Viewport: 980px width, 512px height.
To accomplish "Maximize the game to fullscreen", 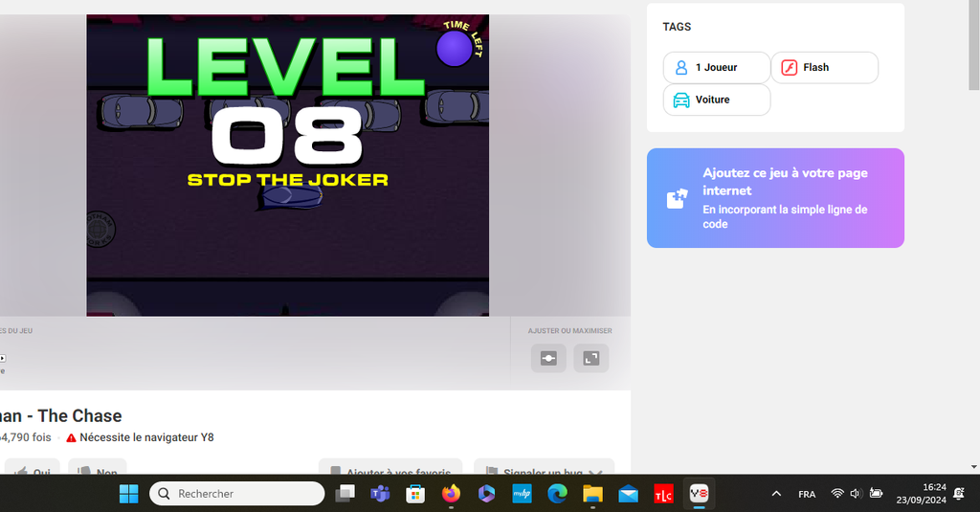I will tap(590, 358).
